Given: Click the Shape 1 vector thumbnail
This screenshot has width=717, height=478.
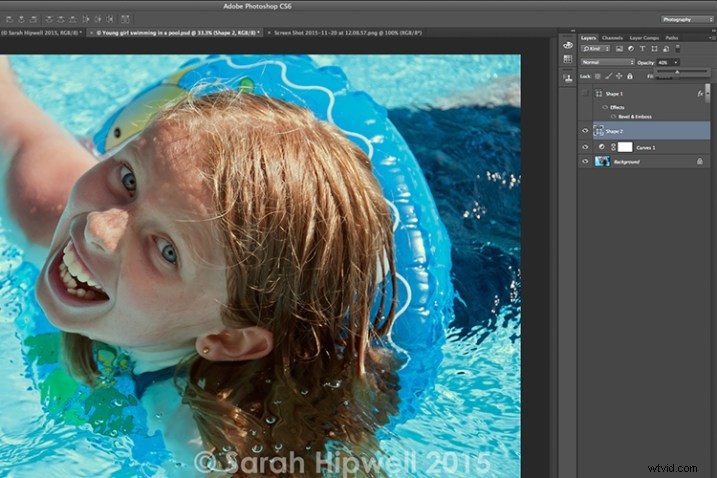Looking at the screenshot, I should point(599,93).
